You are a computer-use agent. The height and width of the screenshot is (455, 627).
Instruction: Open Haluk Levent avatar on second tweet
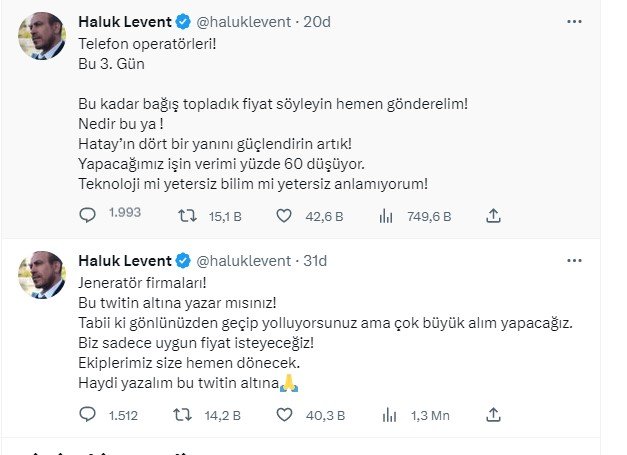[43, 278]
